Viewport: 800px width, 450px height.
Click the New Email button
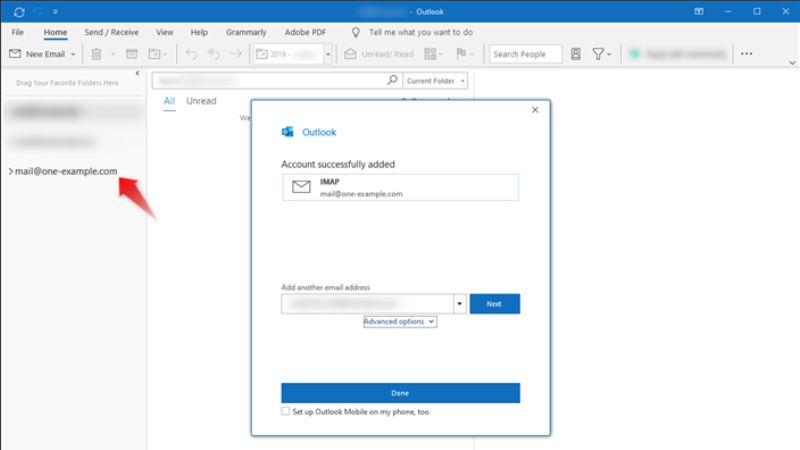[37, 54]
